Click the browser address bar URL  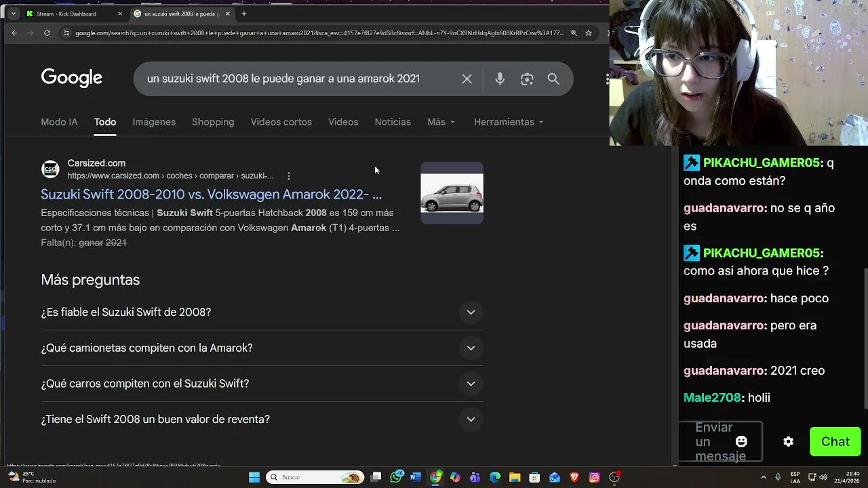tap(319, 33)
